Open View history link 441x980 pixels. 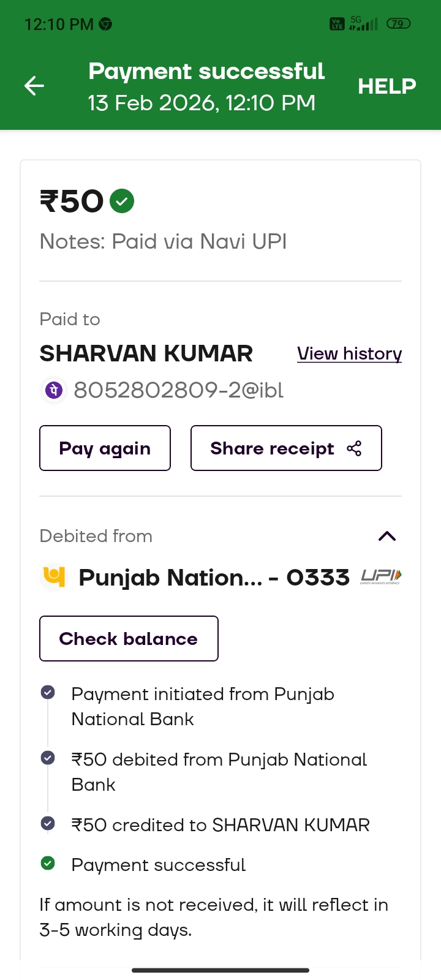[x=349, y=353]
